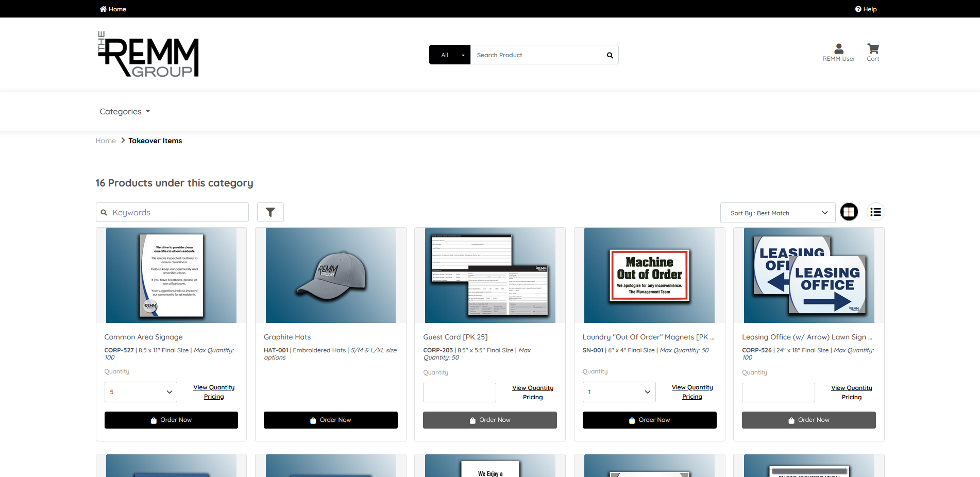Viewport: 980px width, 477px height.
Task: Open the Categories menu
Action: (125, 112)
